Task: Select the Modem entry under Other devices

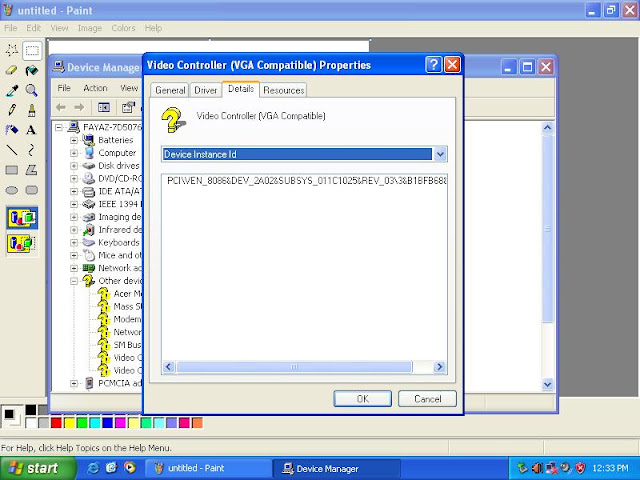Action: (127, 319)
